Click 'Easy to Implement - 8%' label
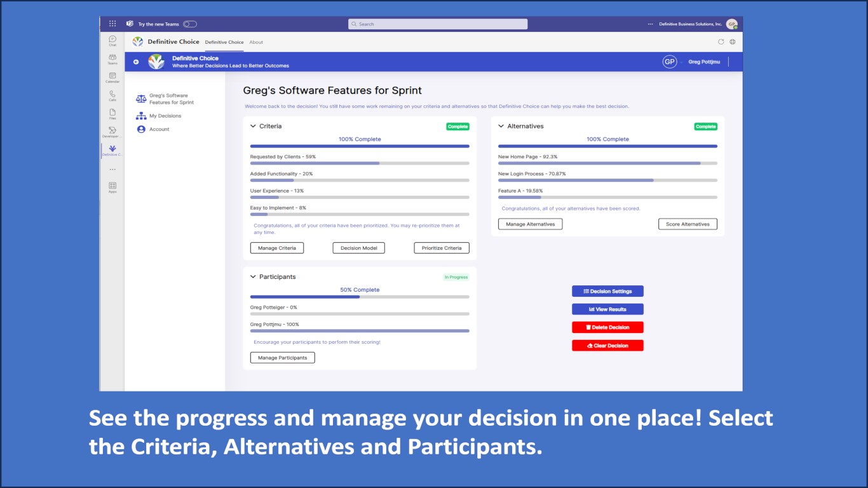This screenshot has height=488, width=868. [278, 208]
